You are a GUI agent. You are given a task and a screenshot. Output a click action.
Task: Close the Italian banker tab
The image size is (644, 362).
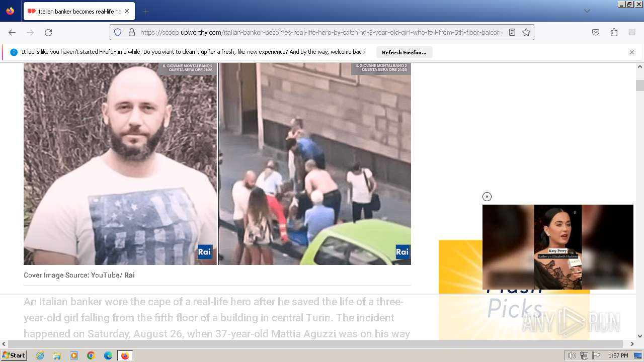(x=126, y=11)
